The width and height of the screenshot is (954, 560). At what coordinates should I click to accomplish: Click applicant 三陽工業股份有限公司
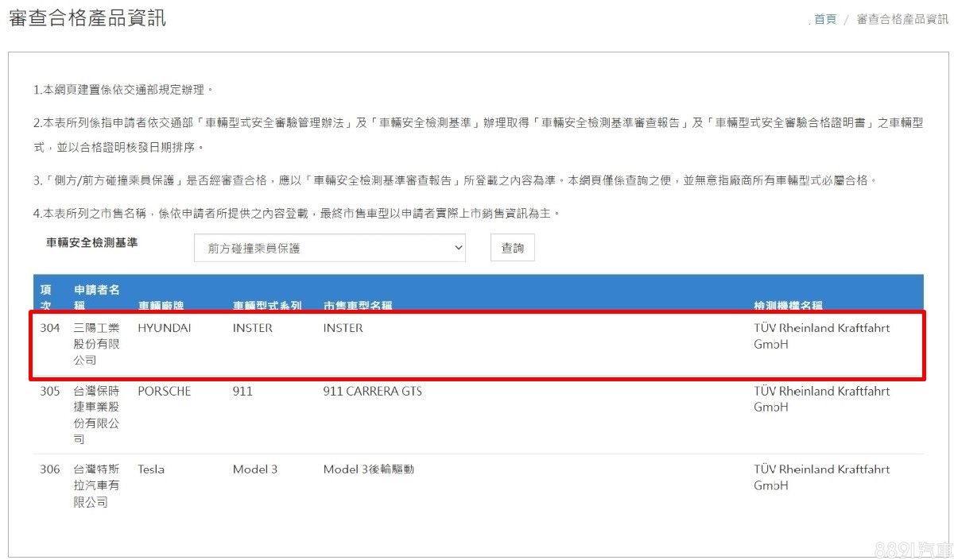96,344
